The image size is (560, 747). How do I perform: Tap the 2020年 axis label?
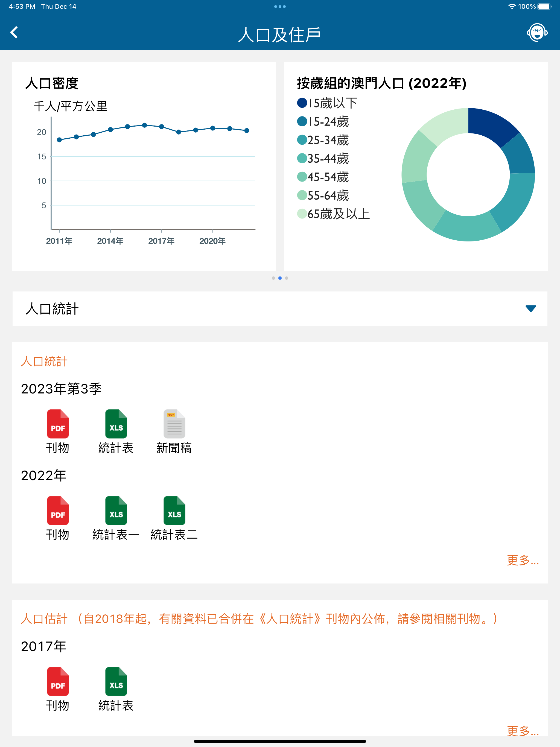click(x=212, y=241)
